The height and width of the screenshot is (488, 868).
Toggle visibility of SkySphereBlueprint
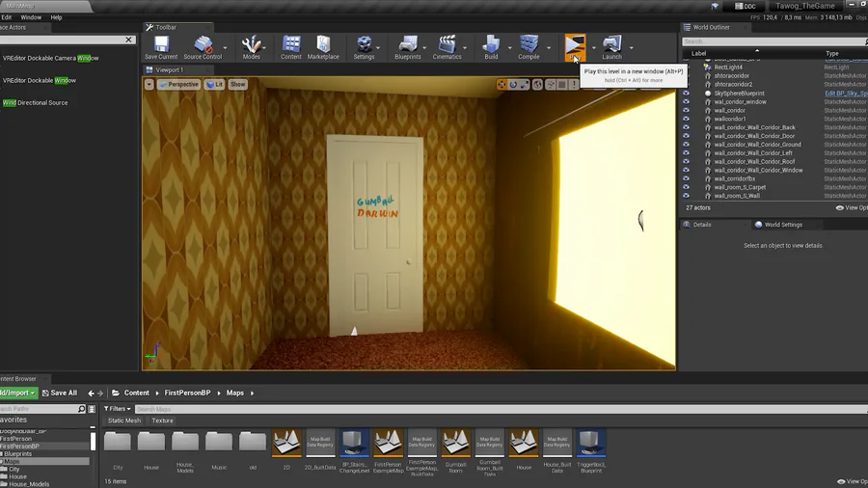click(x=686, y=94)
